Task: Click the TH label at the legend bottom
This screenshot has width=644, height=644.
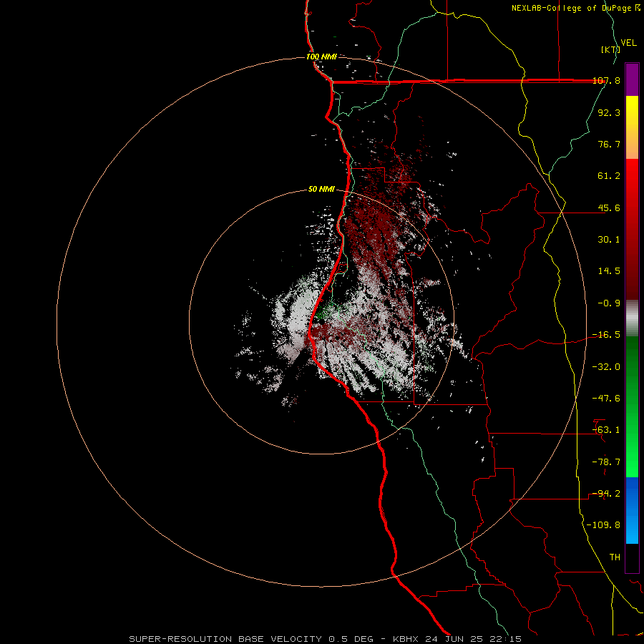Action: [615, 557]
